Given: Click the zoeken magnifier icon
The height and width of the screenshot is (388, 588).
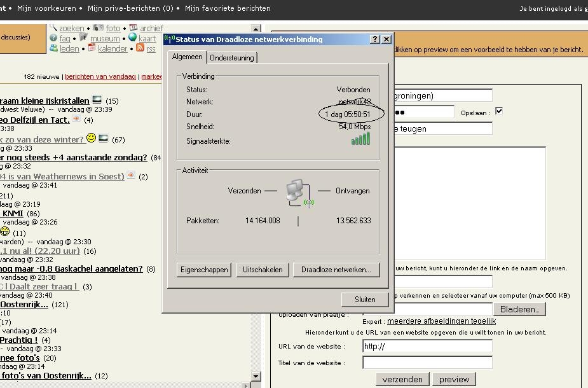Looking at the screenshot, I should pos(54,28).
